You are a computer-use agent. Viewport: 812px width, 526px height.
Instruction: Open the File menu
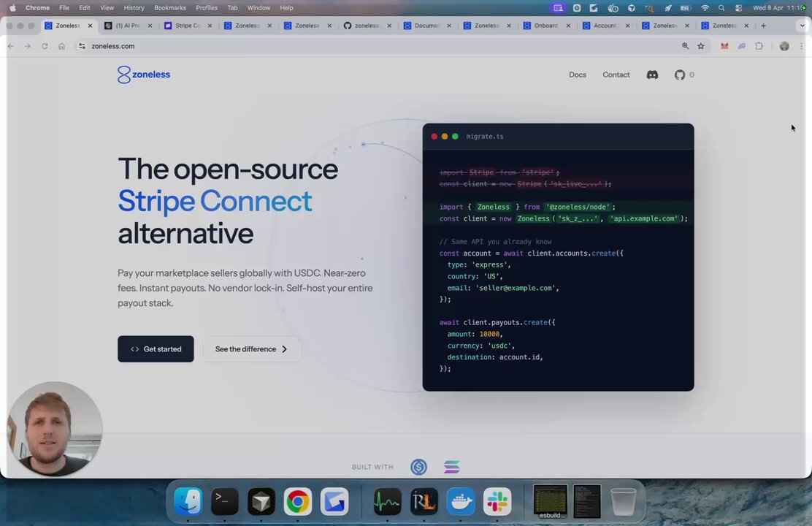(64, 8)
